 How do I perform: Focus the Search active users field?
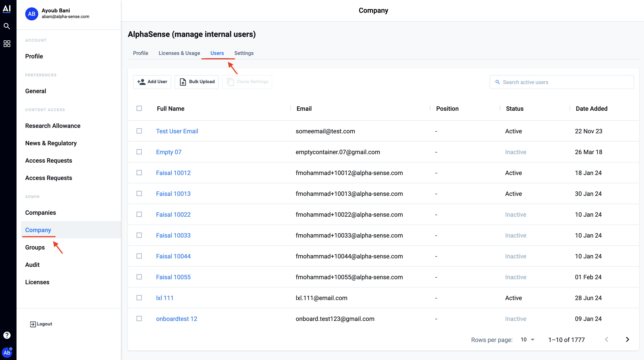click(562, 82)
